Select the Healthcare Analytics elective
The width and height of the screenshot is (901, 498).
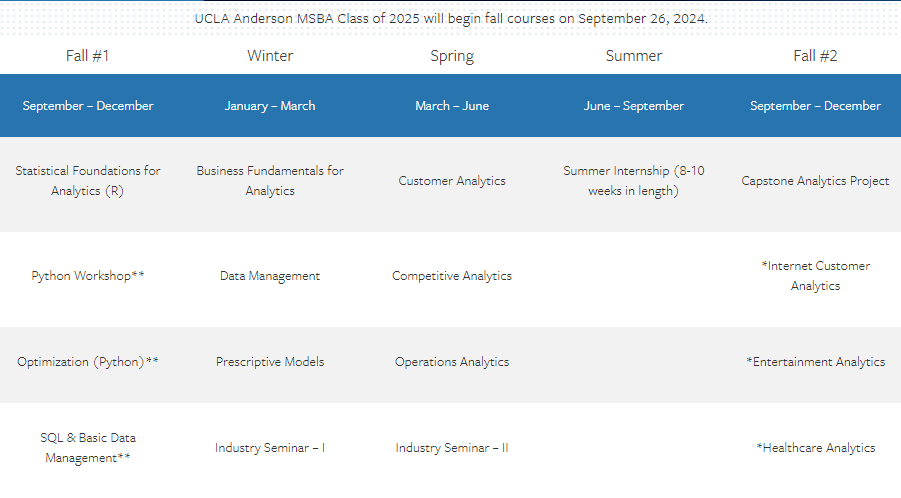(815, 447)
